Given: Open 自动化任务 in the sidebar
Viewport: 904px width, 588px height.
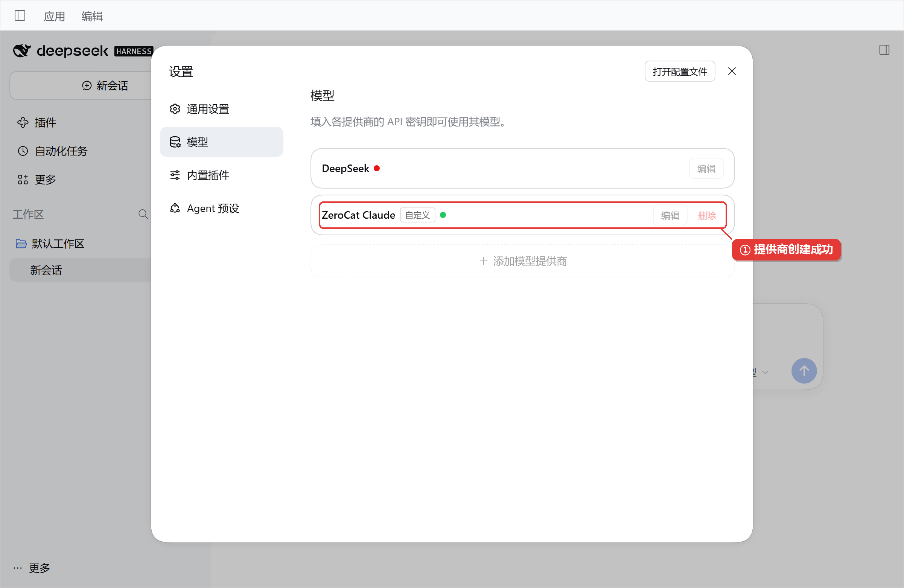Looking at the screenshot, I should 52,151.
